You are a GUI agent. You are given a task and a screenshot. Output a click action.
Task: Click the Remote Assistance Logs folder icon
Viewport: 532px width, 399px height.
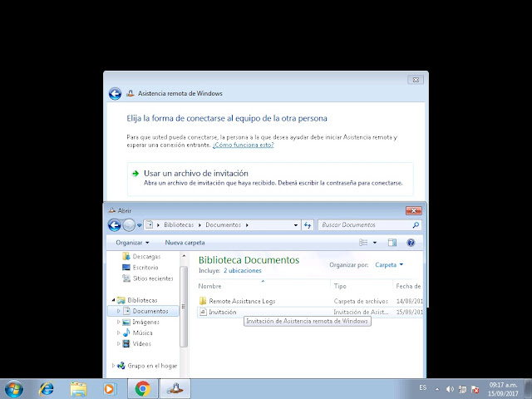pyautogui.click(x=203, y=301)
